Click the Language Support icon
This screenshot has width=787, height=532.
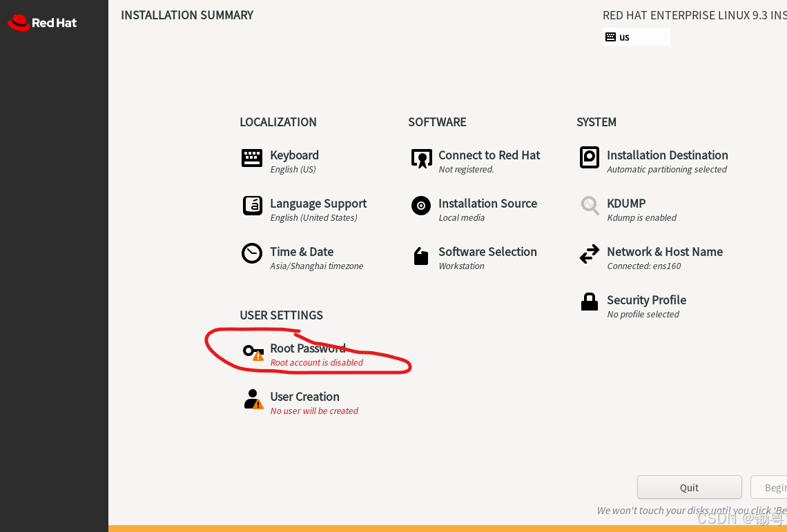(253, 206)
